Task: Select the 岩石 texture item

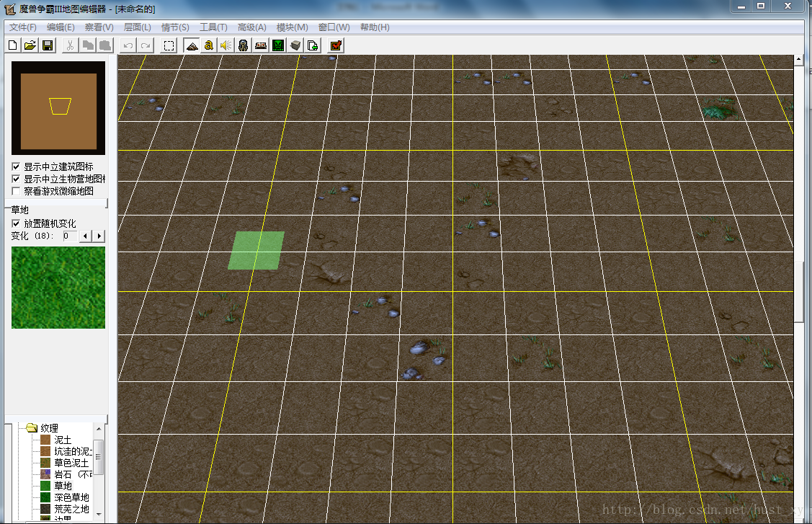Action: (73, 474)
